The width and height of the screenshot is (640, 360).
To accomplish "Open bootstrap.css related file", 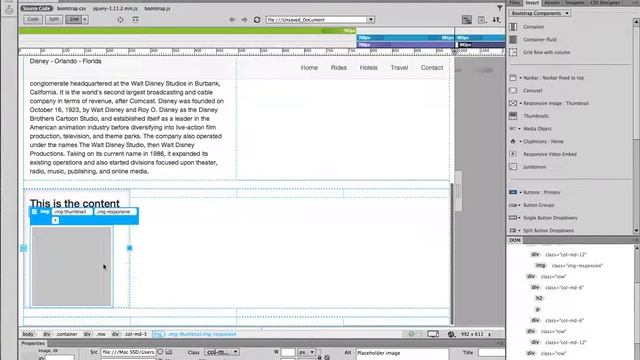I will (x=71, y=8).
